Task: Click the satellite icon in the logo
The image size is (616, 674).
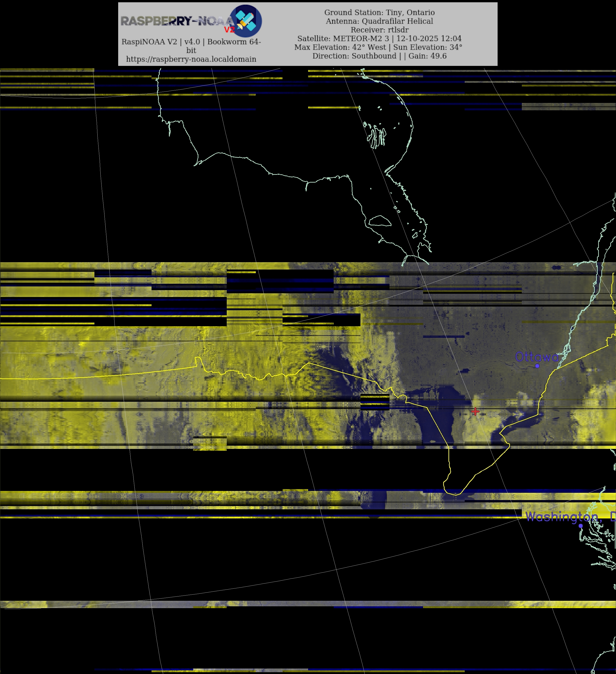Action: (x=245, y=21)
